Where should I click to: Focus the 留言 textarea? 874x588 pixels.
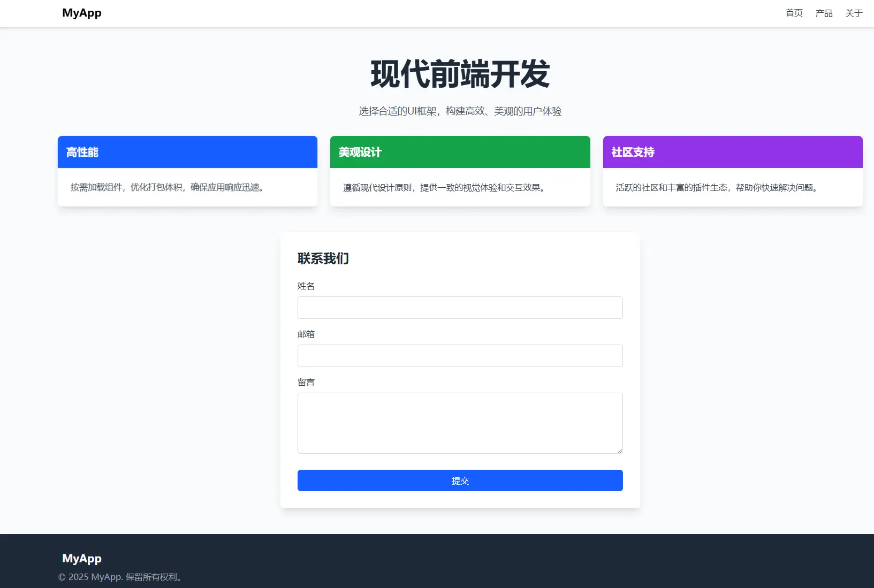tap(460, 423)
